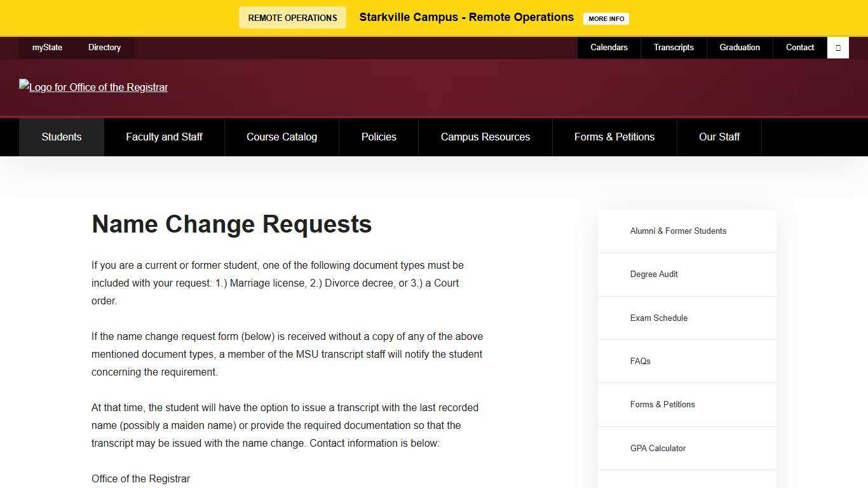Open the Contact page
This screenshot has height=488, width=868.
click(x=799, y=48)
